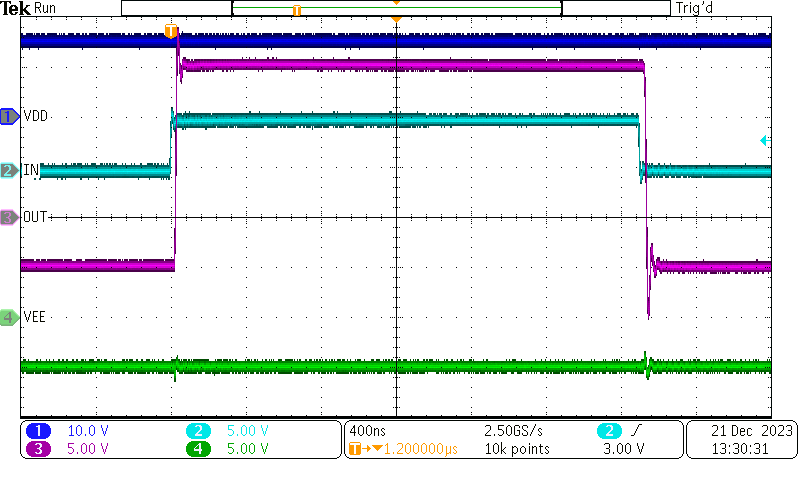800x480 pixels.
Task: Select the channel 2 IN ground marker
Action: click(x=9, y=171)
